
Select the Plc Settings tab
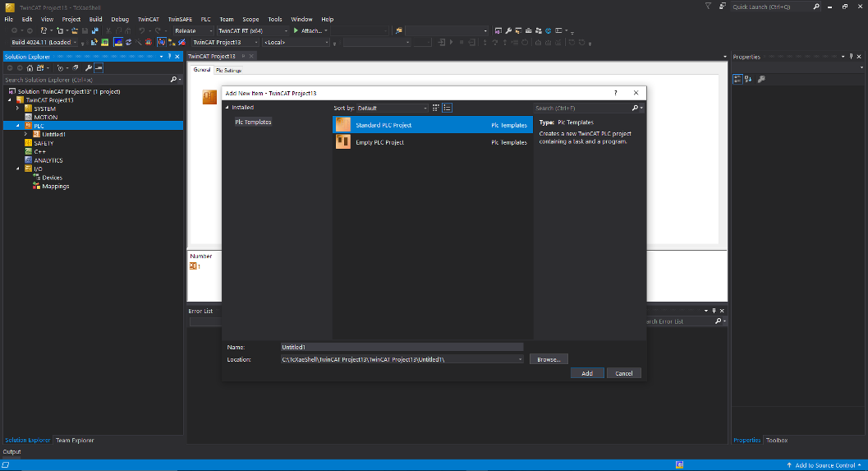click(x=228, y=71)
